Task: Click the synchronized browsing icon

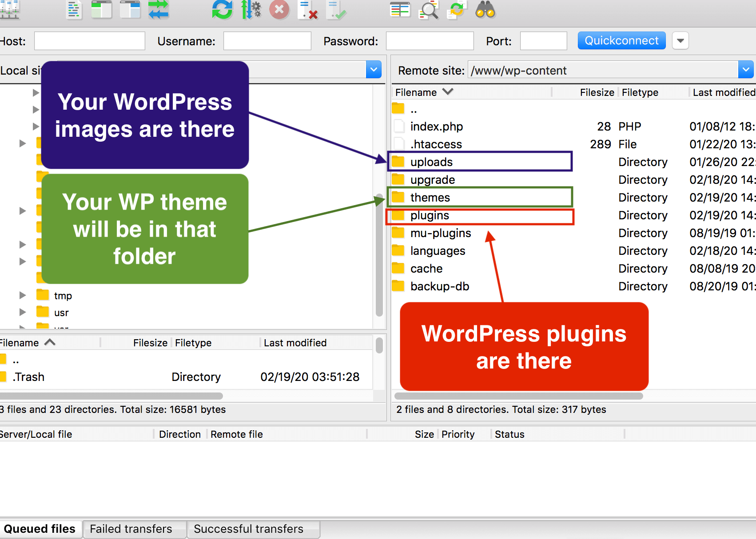Action: click(457, 10)
